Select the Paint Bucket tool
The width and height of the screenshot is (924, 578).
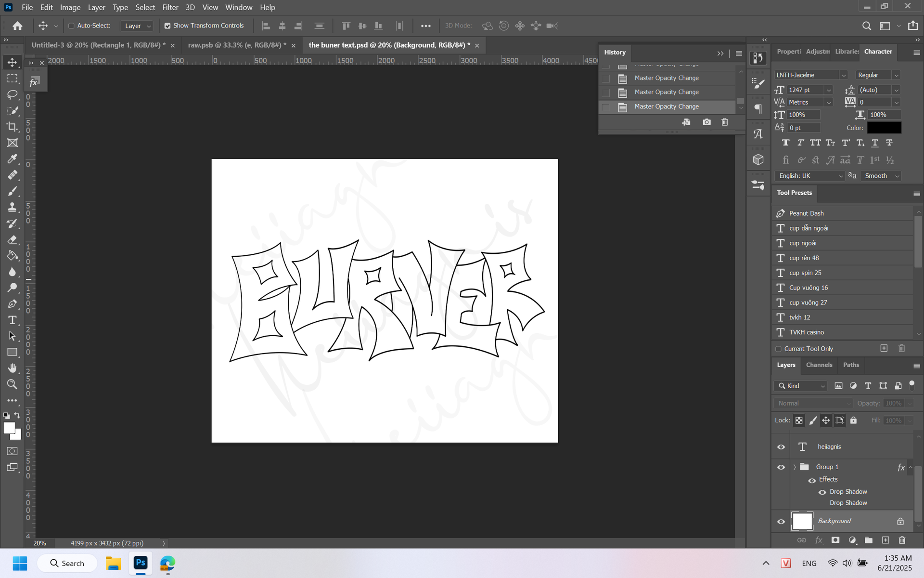point(13,256)
